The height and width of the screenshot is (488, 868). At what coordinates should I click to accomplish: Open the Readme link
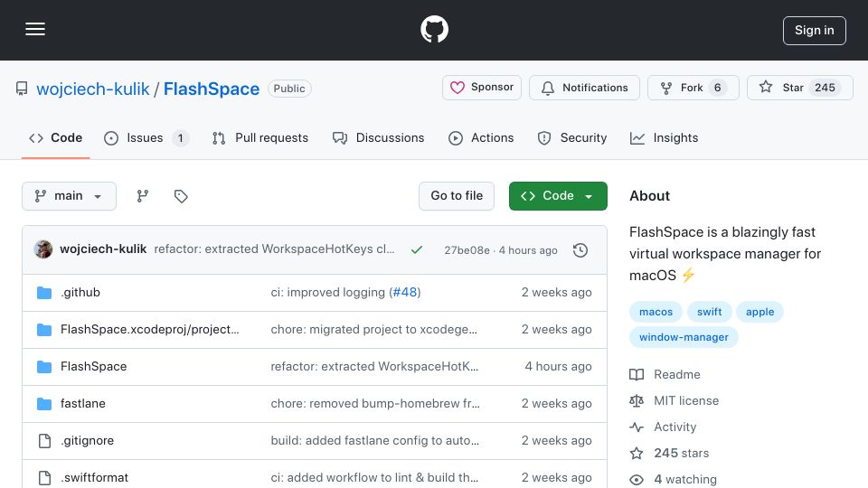(x=677, y=374)
